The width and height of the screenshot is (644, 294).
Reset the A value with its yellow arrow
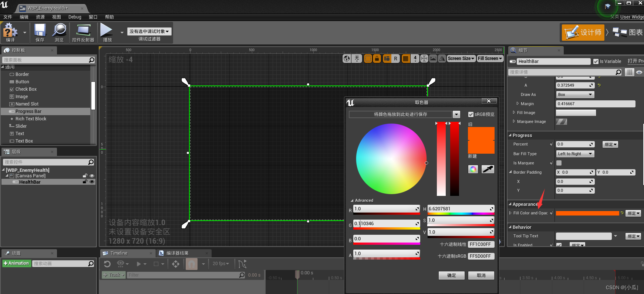(599, 85)
